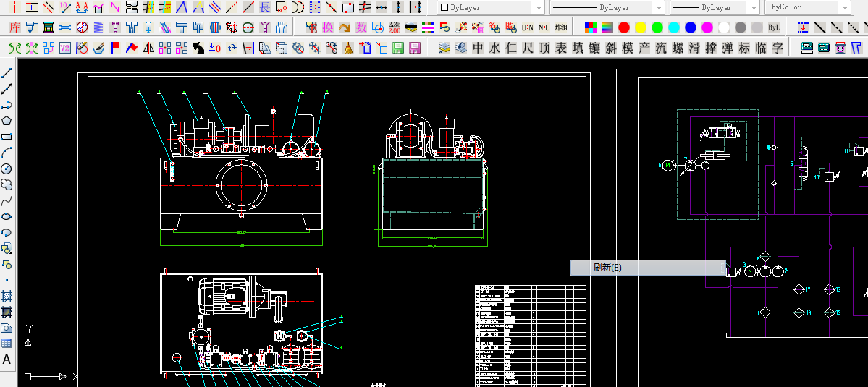Image resolution: width=868 pixels, height=387 pixels.
Task: Pick the red color swatch
Action: [x=624, y=27]
